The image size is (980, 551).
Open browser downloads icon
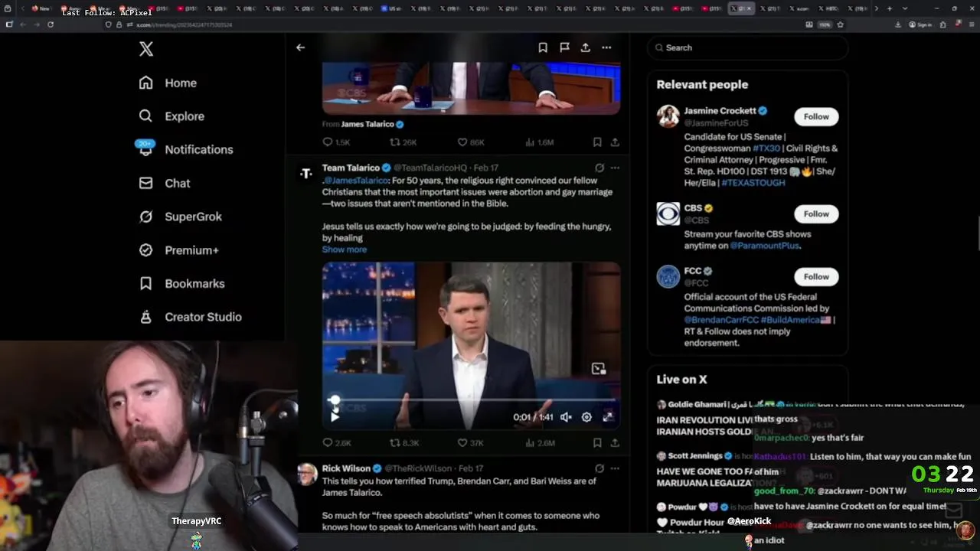(898, 24)
